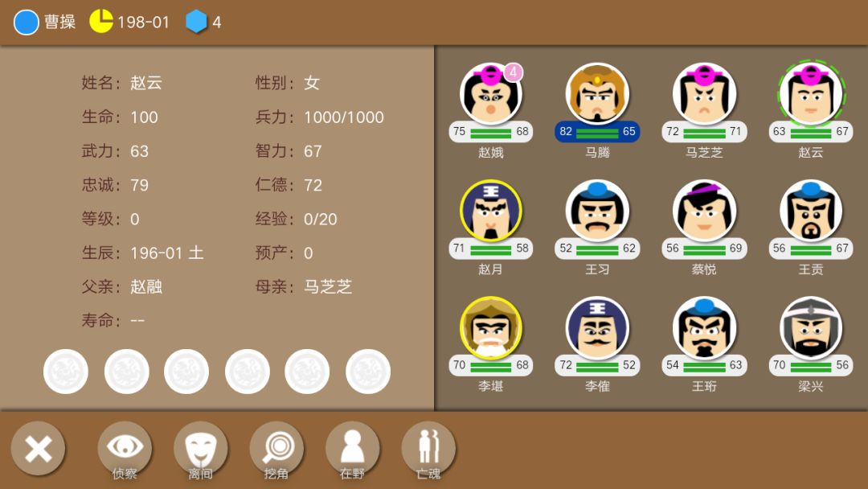
Task: Open the 亡魂 departed souls list
Action: (x=428, y=450)
